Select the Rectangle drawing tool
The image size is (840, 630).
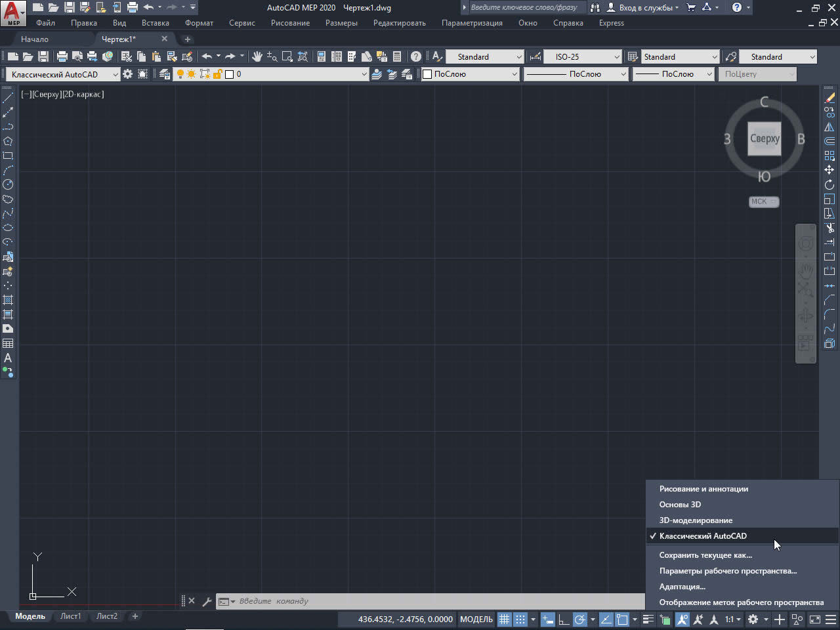tap(8, 156)
